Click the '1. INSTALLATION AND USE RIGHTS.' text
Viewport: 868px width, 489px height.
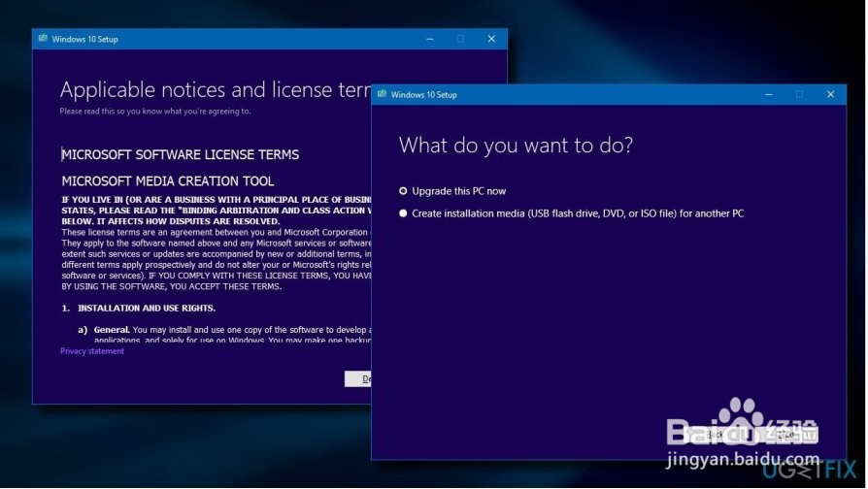pos(139,309)
